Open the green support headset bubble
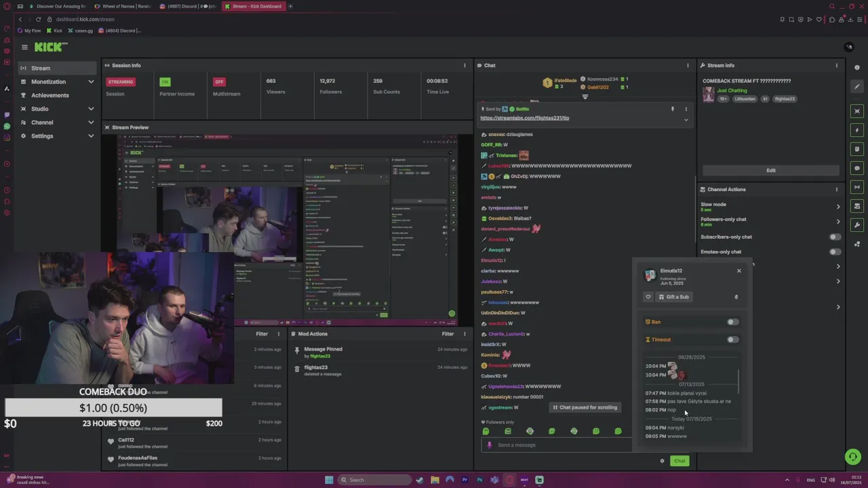This screenshot has height=488, width=868. (x=853, y=457)
